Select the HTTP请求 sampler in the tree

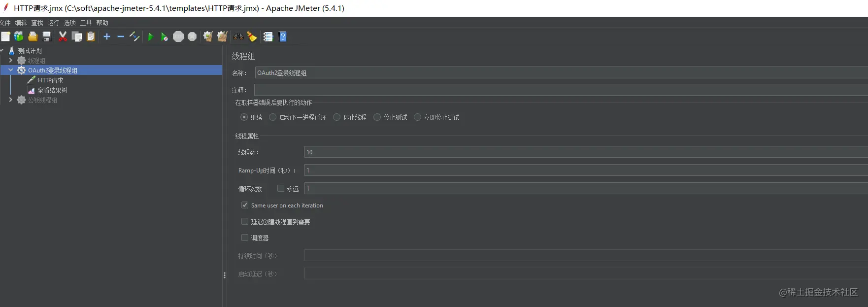tap(51, 80)
